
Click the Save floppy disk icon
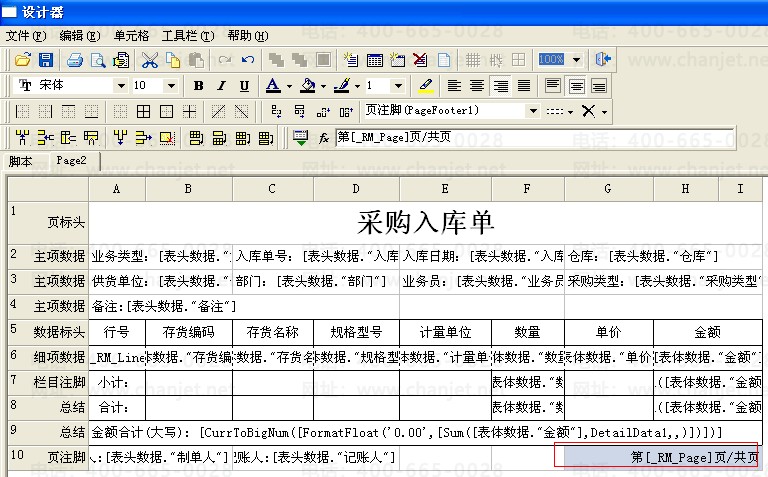[x=46, y=60]
